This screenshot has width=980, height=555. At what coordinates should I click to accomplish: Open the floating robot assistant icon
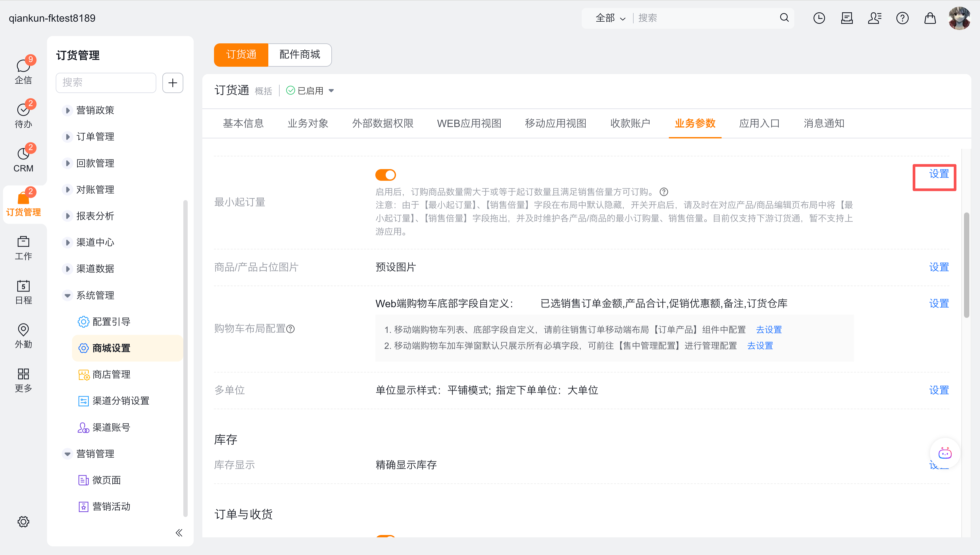coord(945,453)
